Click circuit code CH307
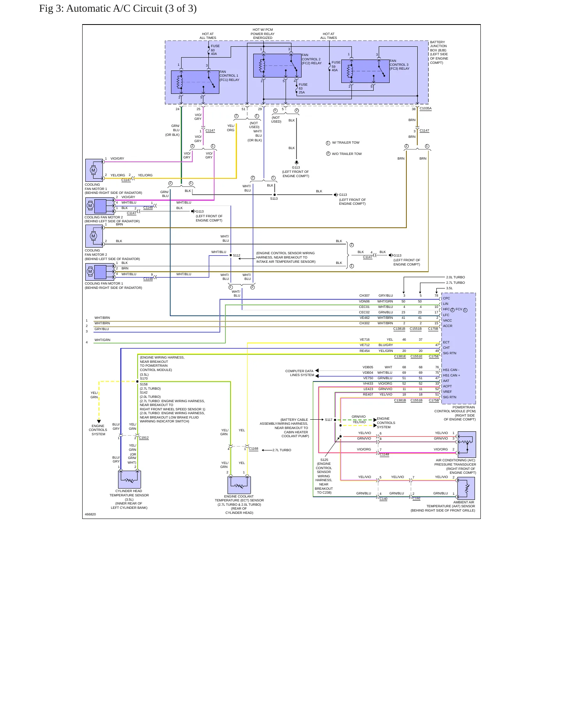 pos(364,295)
